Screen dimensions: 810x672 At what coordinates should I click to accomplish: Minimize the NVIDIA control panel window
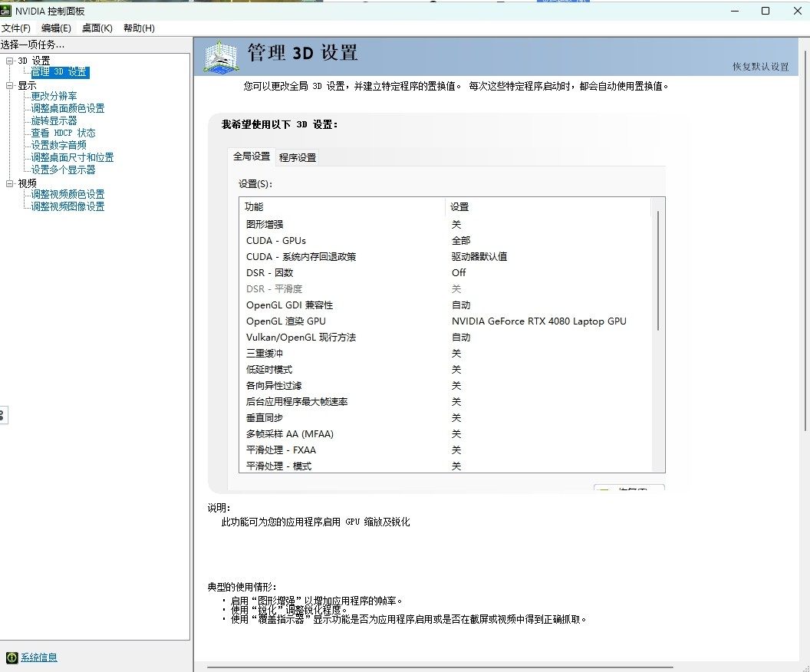pos(735,11)
